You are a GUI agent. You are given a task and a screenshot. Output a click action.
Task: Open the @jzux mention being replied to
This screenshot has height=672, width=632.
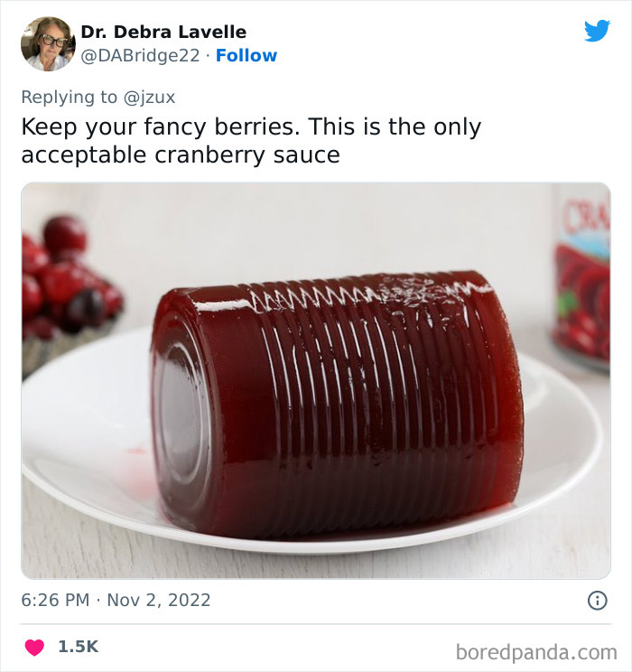click(x=150, y=98)
